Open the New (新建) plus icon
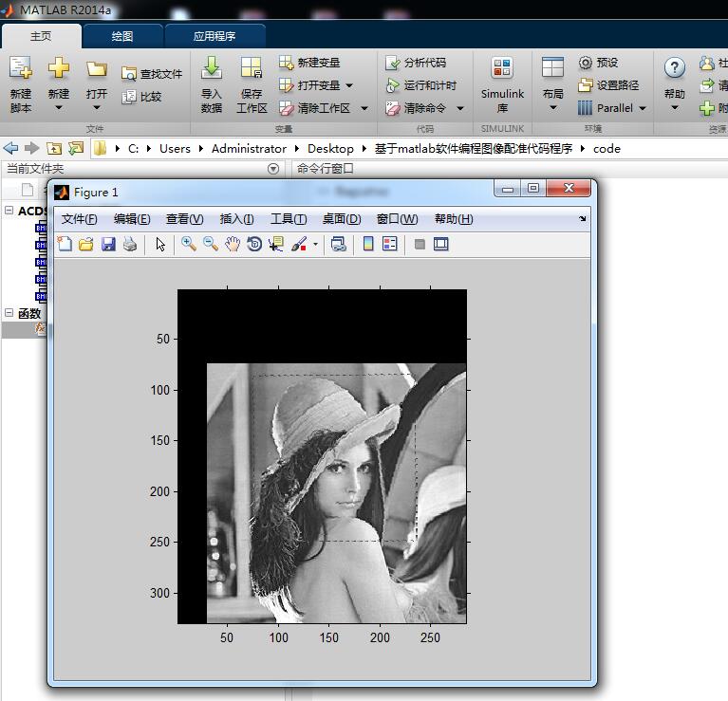The width and height of the screenshot is (728, 701). (x=59, y=67)
